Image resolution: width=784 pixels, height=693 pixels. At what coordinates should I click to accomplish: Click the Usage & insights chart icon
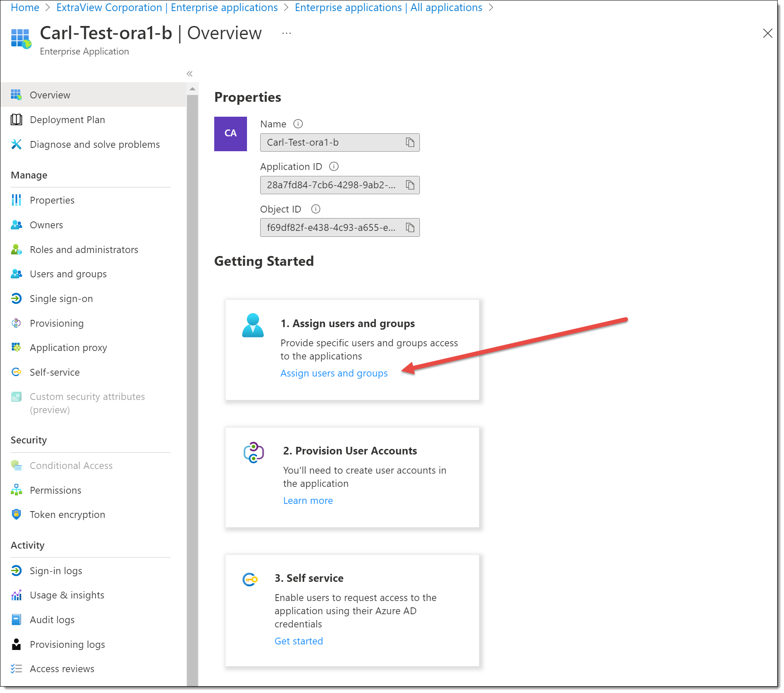pyautogui.click(x=16, y=595)
